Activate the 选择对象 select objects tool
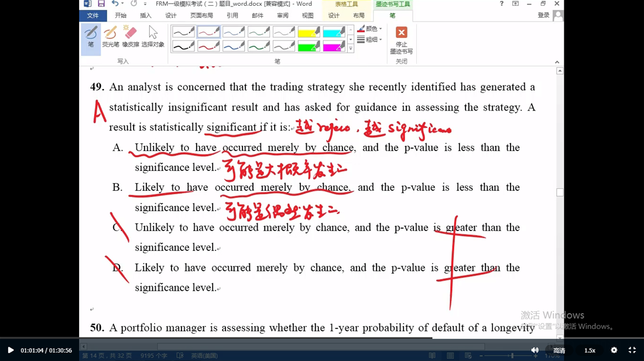Screen dimensions: 644x361 pos(153,37)
